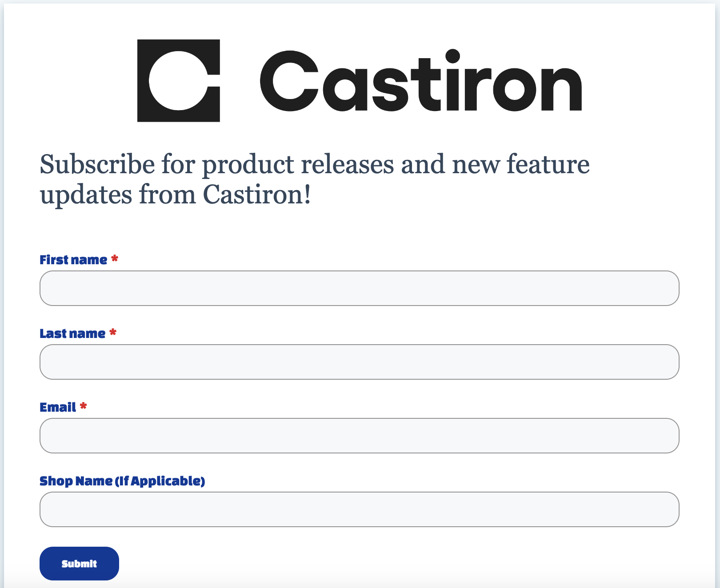
Task: Click into the Shop Name field
Action: 359,509
